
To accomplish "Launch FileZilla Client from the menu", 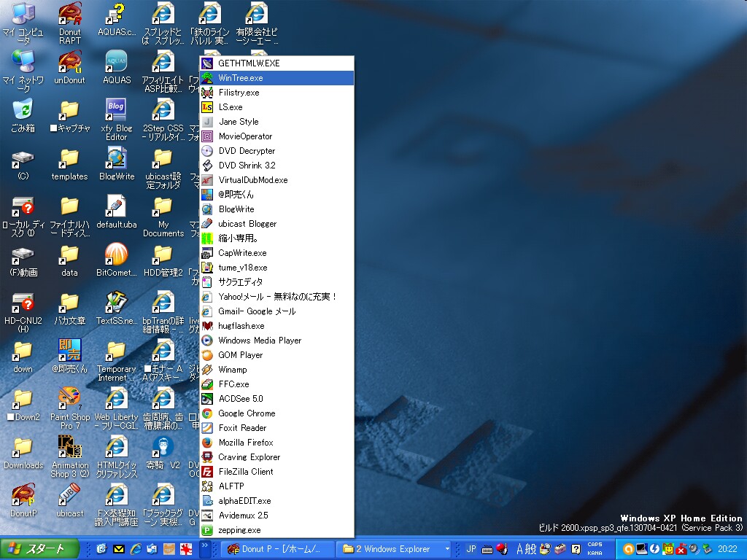I will (x=276, y=472).
